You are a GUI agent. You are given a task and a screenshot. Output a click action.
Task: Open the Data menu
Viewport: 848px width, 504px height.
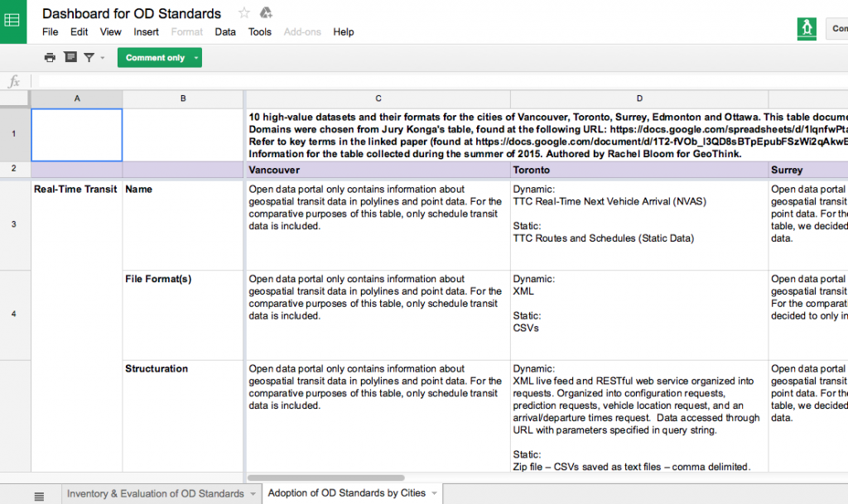(x=225, y=32)
